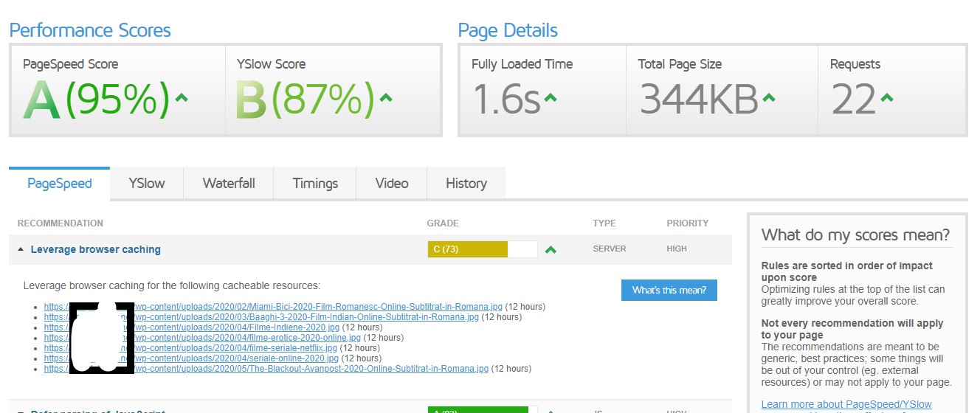
Task: Open the Waterfall tab
Action: (x=229, y=184)
